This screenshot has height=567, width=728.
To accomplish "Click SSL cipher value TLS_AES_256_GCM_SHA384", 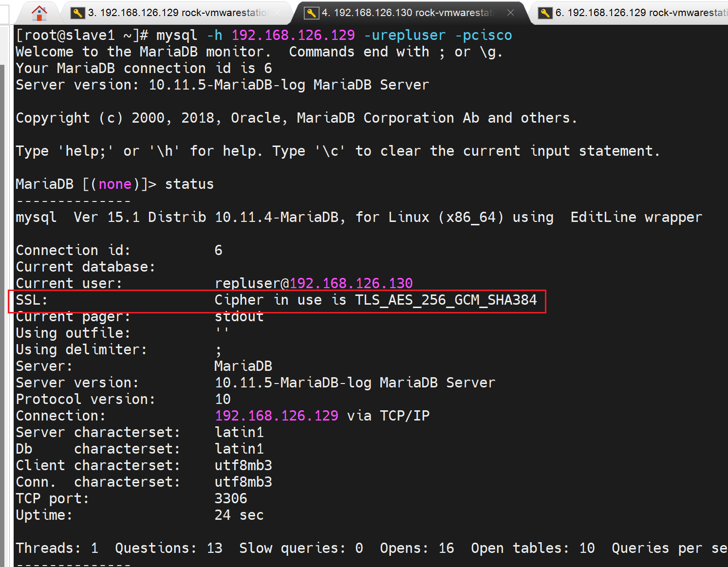I will (x=446, y=300).
